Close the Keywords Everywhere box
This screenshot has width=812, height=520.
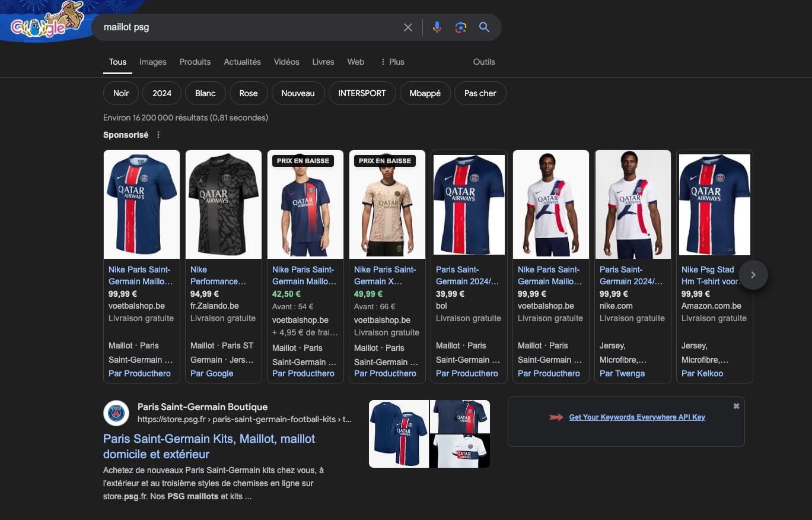[736, 406]
